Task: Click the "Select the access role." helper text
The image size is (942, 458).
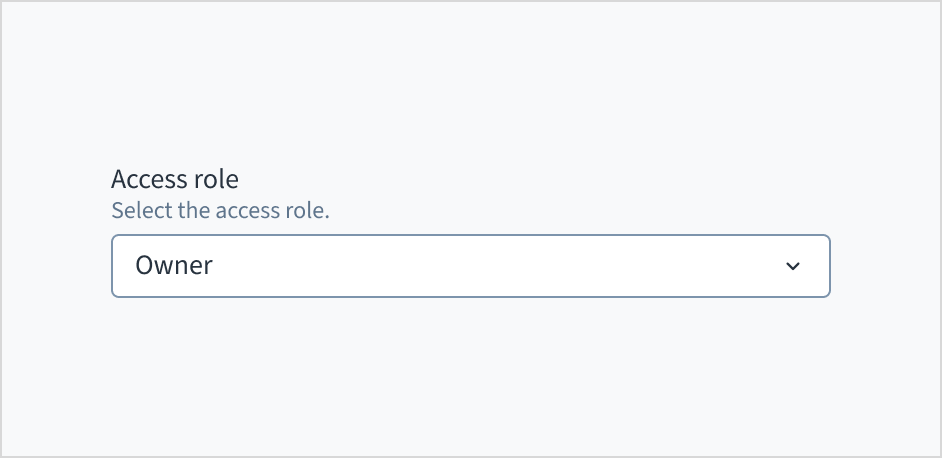Action: click(x=220, y=211)
